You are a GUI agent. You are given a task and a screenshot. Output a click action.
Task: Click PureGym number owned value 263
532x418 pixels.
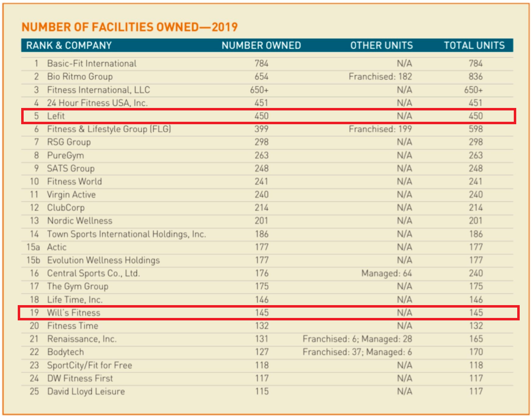pos(262,156)
